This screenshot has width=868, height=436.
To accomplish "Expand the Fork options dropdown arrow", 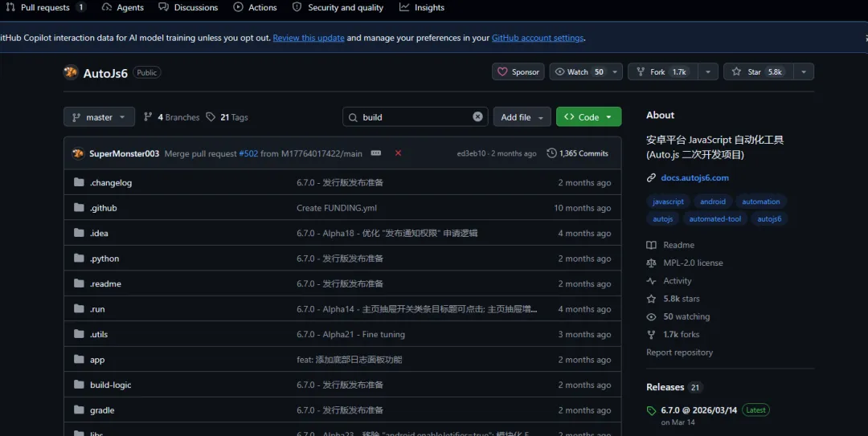I will tap(707, 72).
